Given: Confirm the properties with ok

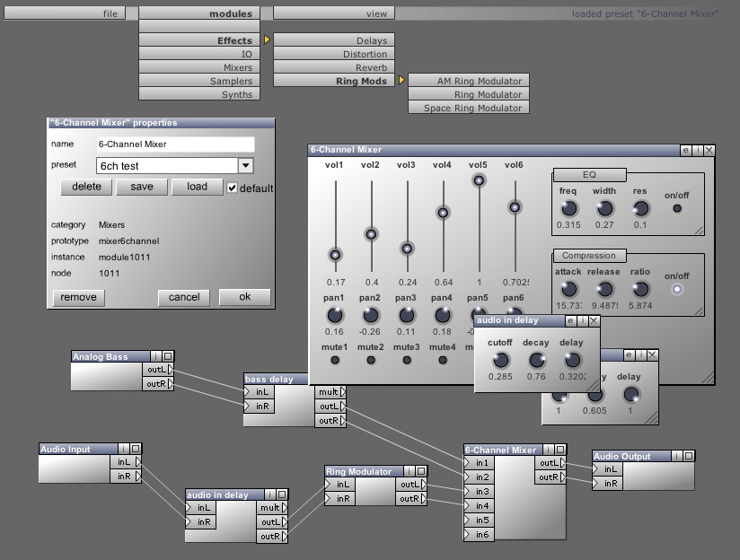Looking at the screenshot, I should click(244, 297).
